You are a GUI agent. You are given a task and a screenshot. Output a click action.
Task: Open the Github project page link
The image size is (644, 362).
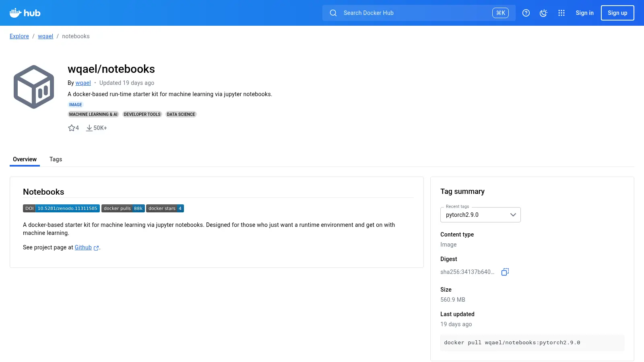pos(83,247)
